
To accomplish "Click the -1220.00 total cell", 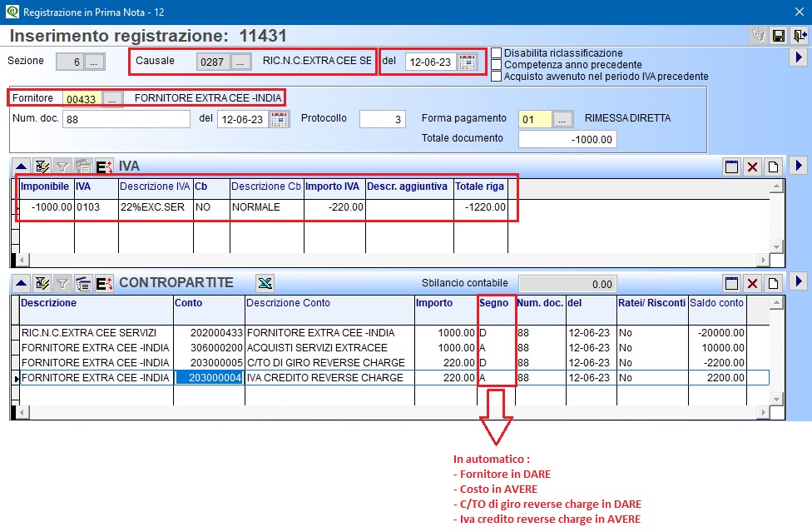I will point(481,207).
